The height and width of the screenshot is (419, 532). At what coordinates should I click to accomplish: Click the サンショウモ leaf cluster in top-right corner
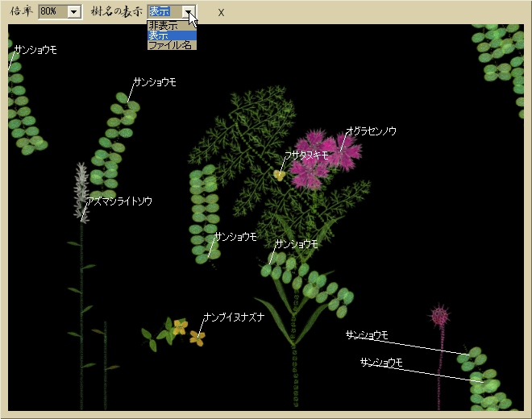500,56
